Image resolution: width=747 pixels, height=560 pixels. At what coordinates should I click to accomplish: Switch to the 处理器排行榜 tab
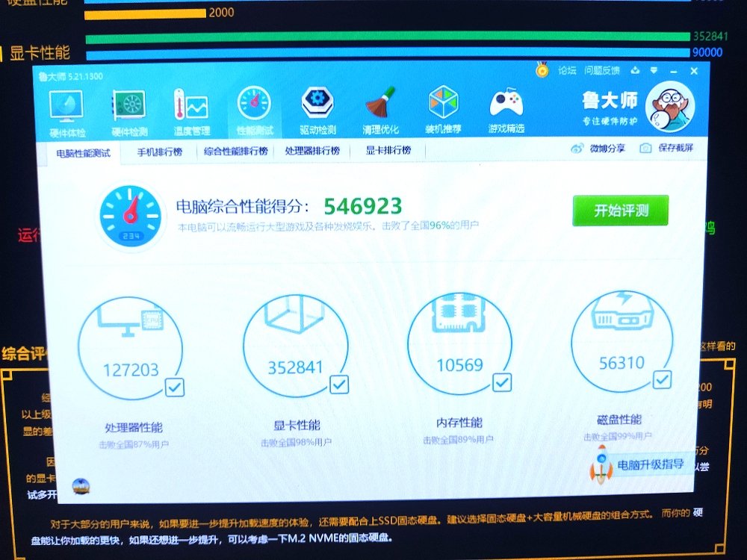click(312, 151)
